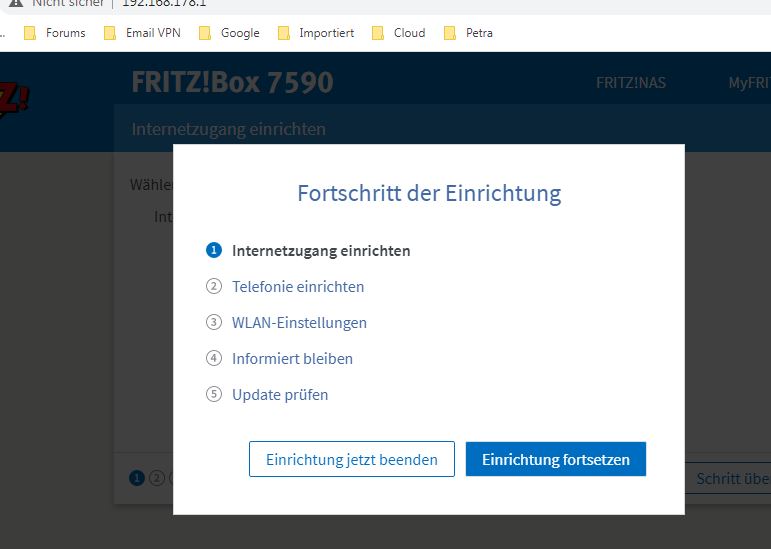The height and width of the screenshot is (549, 771).
Task: Click step 1 indicator in background footer
Action: pyautogui.click(x=137, y=478)
